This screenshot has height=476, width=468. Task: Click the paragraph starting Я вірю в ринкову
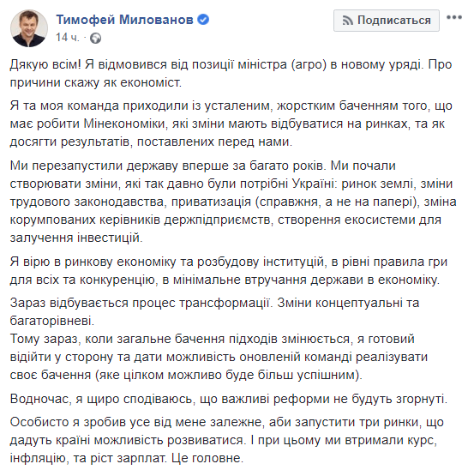click(229, 271)
